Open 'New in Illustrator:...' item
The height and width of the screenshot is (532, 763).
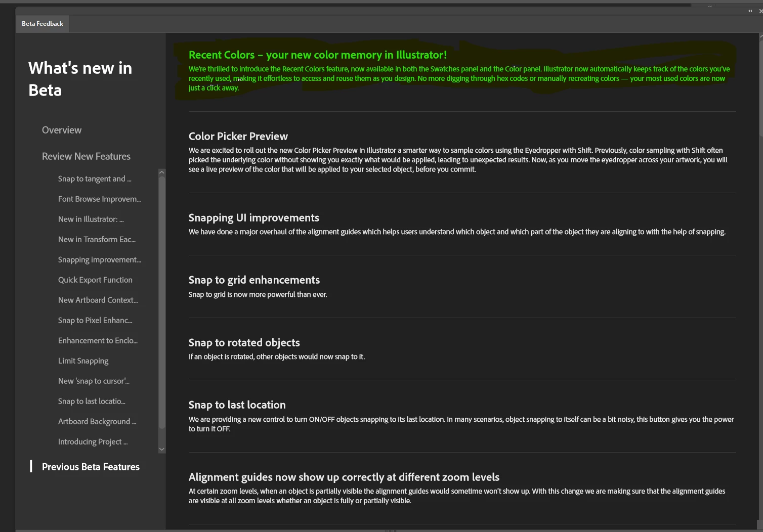(x=91, y=219)
